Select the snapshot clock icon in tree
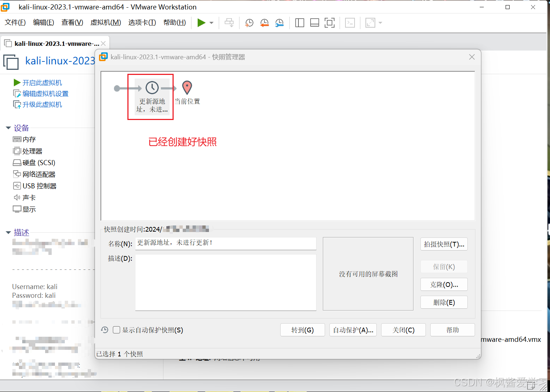 tap(152, 88)
